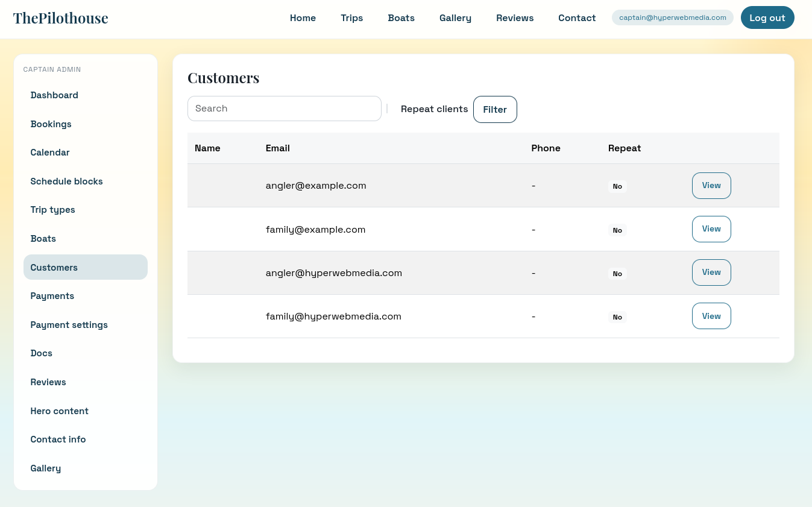
Task: Select the Docs sidebar item
Action: [41, 353]
